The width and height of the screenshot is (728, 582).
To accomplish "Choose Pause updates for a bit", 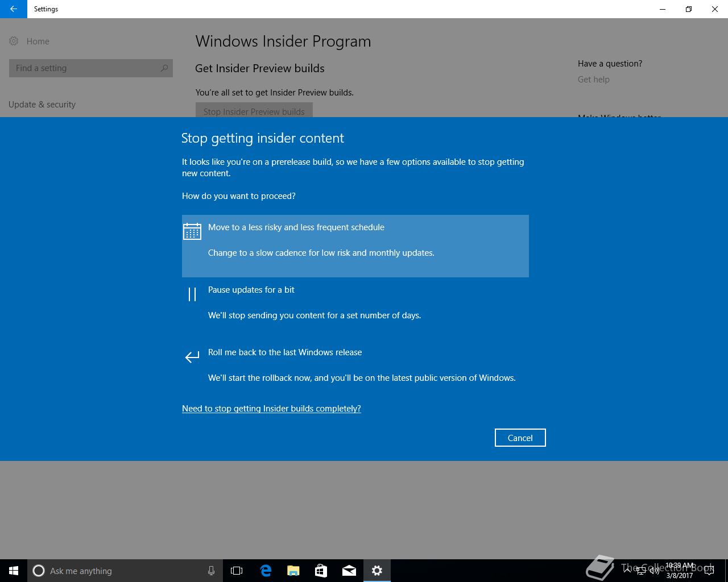I will (x=355, y=309).
